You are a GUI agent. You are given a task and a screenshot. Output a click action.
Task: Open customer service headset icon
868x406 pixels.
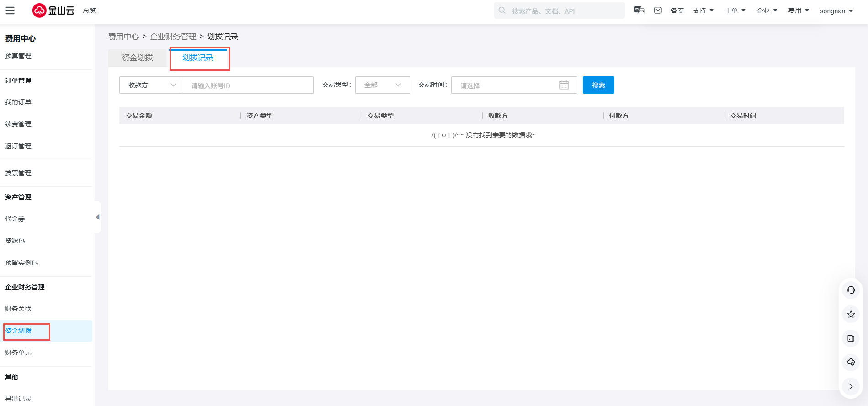851,290
